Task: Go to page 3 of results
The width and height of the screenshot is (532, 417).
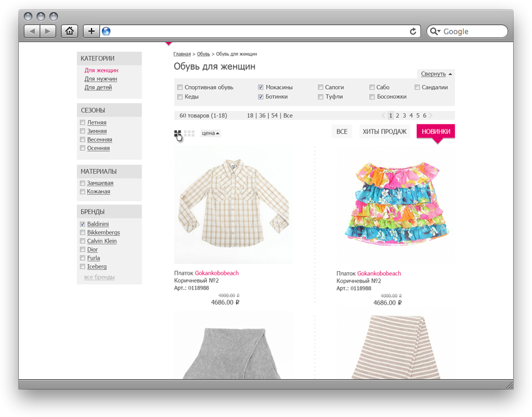Action: click(404, 115)
